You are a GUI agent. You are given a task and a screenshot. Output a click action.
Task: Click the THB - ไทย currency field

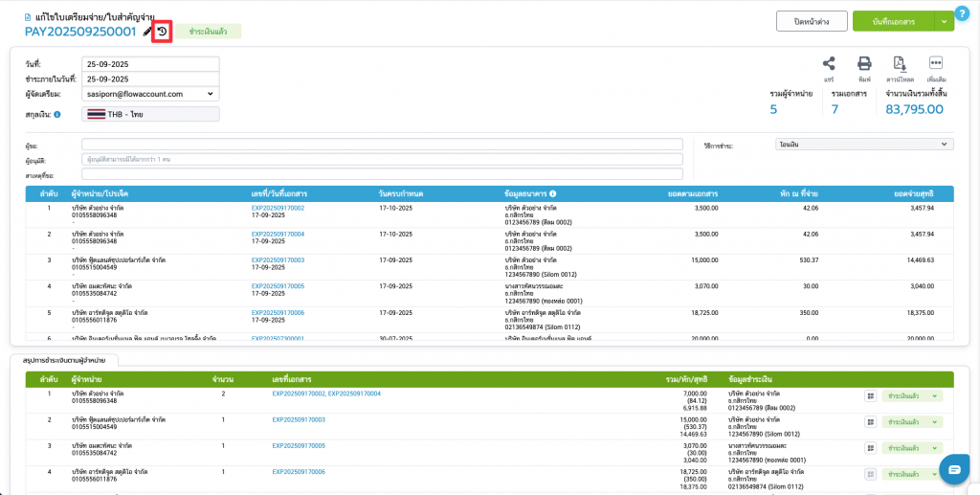(x=152, y=115)
